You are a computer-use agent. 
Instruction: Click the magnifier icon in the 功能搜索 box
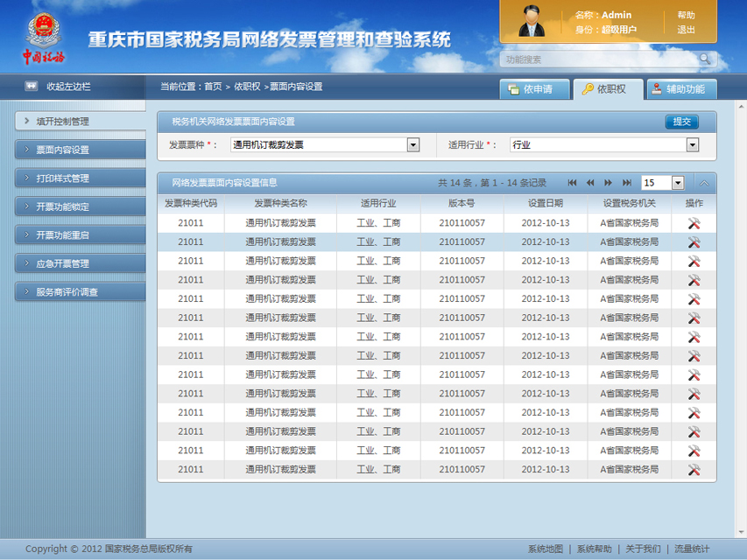[705, 59]
